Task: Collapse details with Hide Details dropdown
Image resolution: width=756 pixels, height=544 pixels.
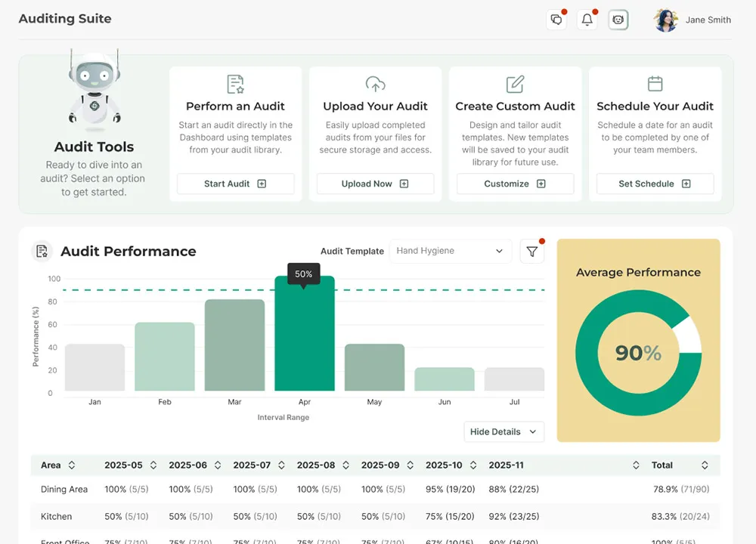Action: click(x=503, y=431)
